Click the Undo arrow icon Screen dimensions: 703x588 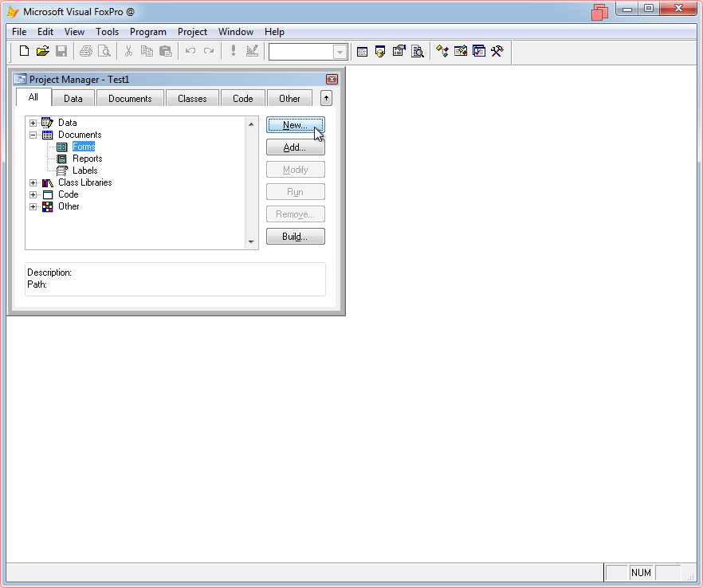190,51
